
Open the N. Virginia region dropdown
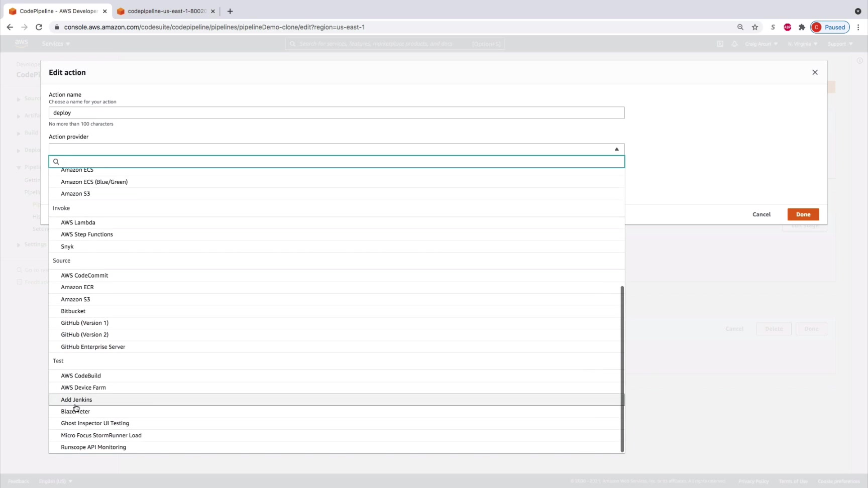[803, 44]
